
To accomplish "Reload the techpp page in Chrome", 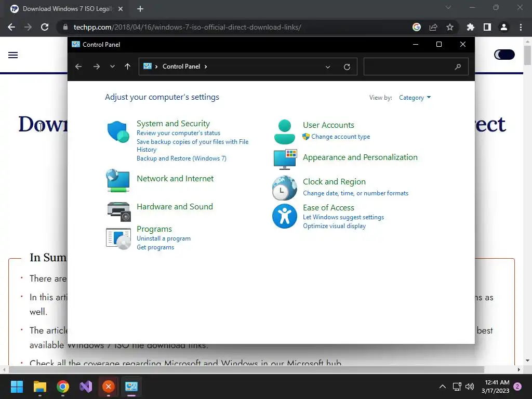I will click(x=45, y=27).
